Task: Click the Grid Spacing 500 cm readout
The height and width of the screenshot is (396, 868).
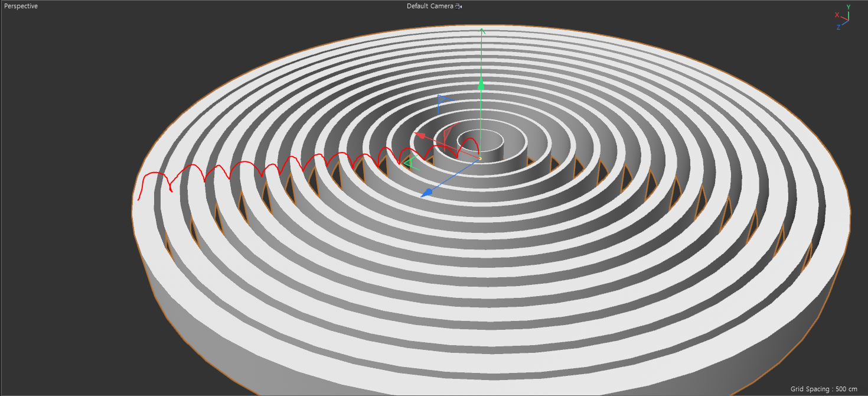Action: [x=824, y=389]
